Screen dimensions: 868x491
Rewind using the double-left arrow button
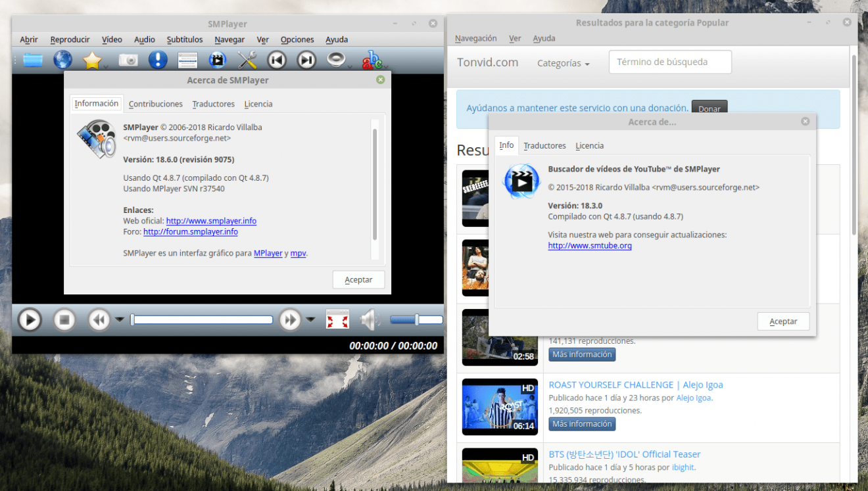(99, 320)
